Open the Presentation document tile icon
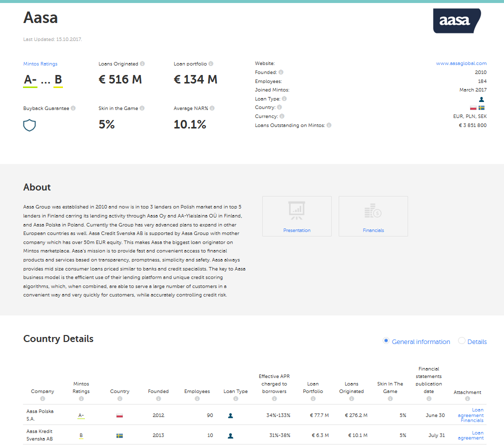 pyautogui.click(x=297, y=211)
